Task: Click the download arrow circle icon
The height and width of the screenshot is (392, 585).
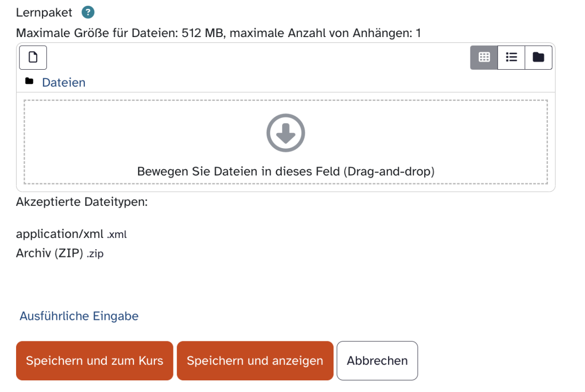Action: (x=286, y=133)
